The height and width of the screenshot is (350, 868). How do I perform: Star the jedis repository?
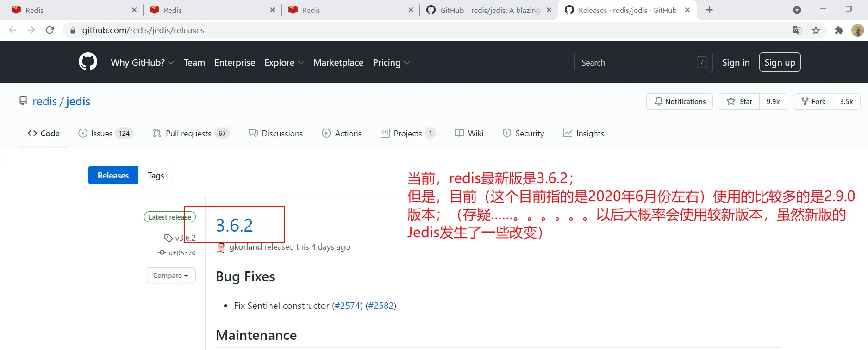[739, 101]
